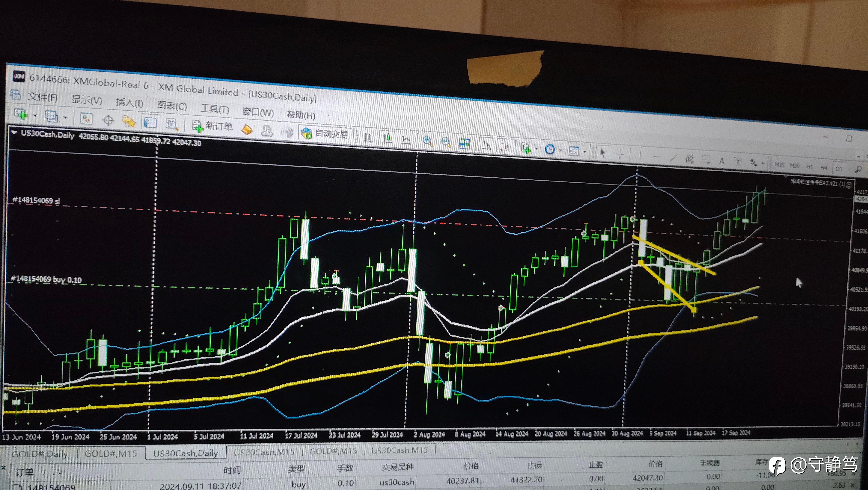Expand the indicators list dropdown arrow
Screen dimensions: 868x490
pos(536,149)
